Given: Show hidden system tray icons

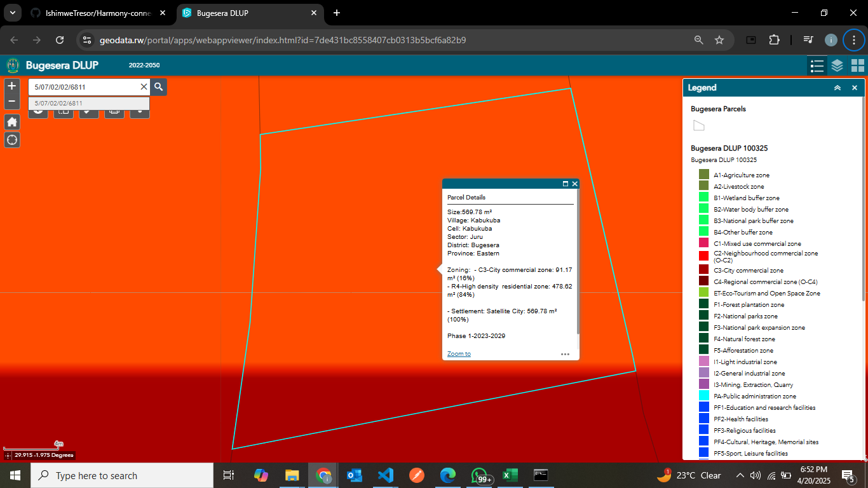Looking at the screenshot, I should [x=740, y=475].
